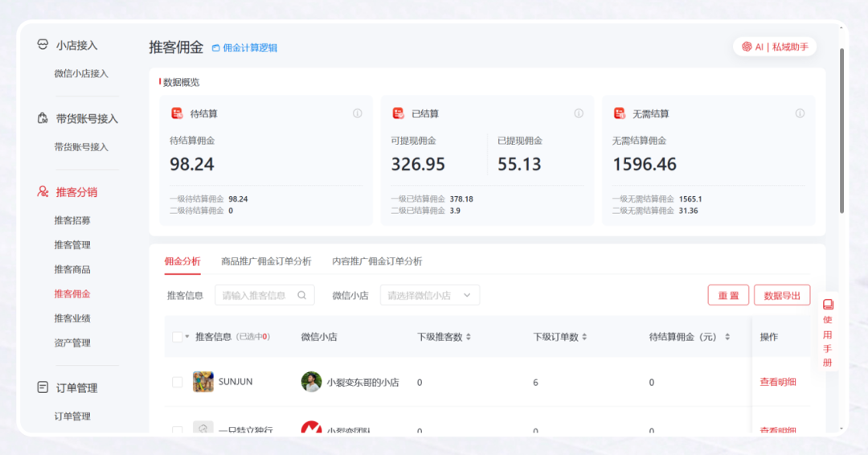Click the 可提现佣金 value 326.95
The image size is (868, 455).
(418, 165)
